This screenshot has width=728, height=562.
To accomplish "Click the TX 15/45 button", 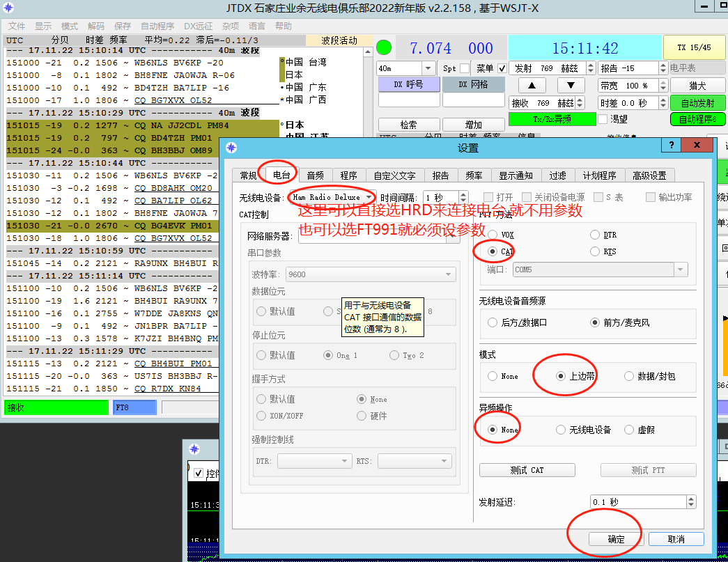I will tap(694, 47).
